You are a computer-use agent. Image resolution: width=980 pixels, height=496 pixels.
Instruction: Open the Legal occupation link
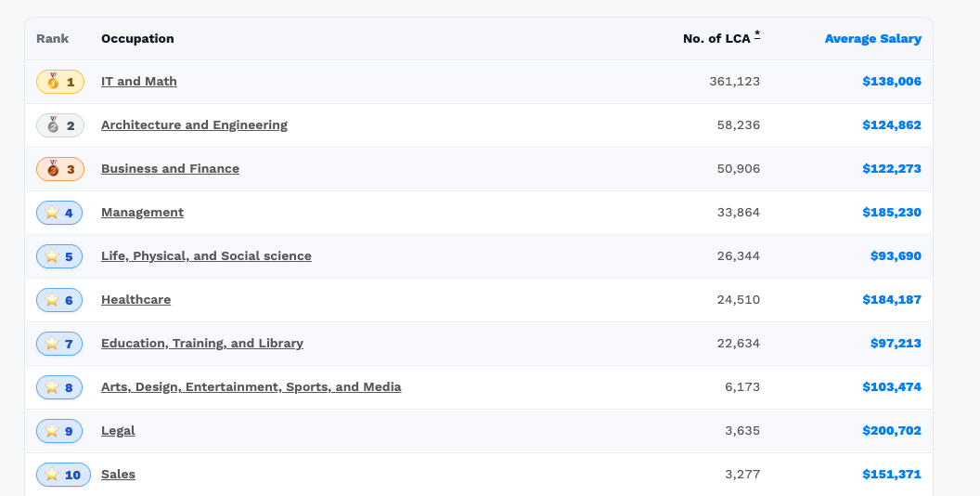[118, 431]
